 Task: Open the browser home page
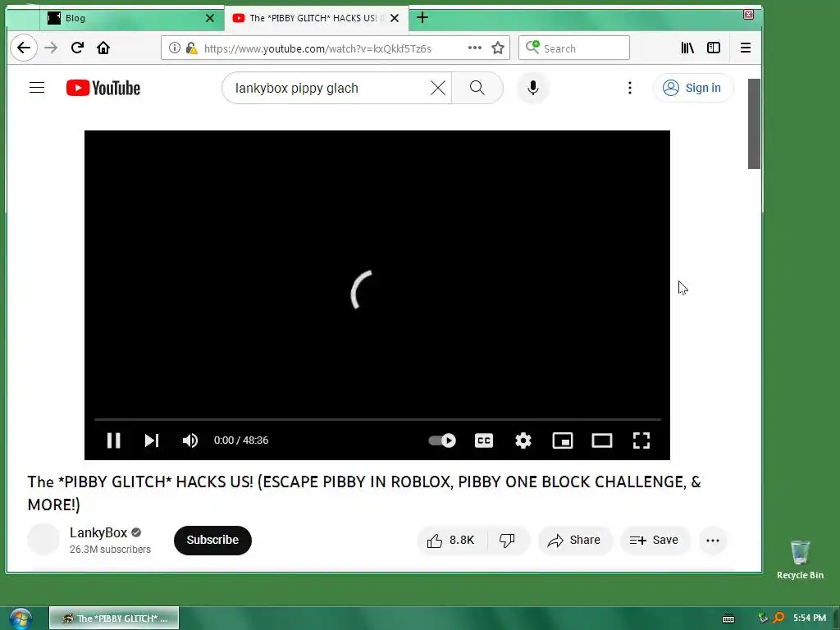coord(103,48)
